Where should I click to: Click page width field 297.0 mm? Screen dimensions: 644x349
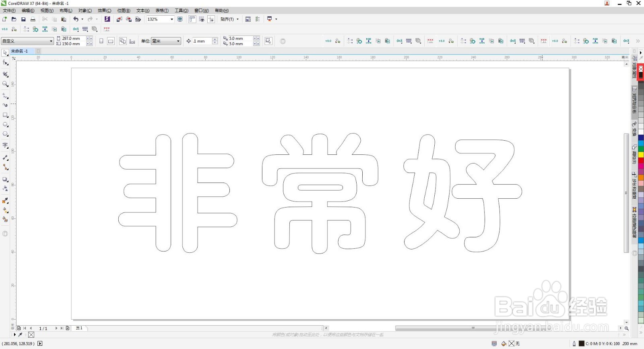pos(74,39)
